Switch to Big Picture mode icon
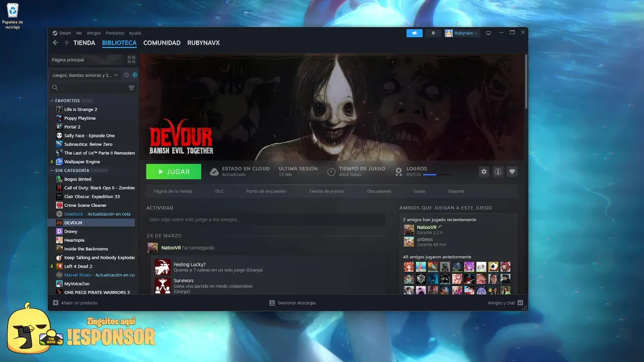Viewport: 644px width, 362px height. pyautogui.click(x=488, y=33)
